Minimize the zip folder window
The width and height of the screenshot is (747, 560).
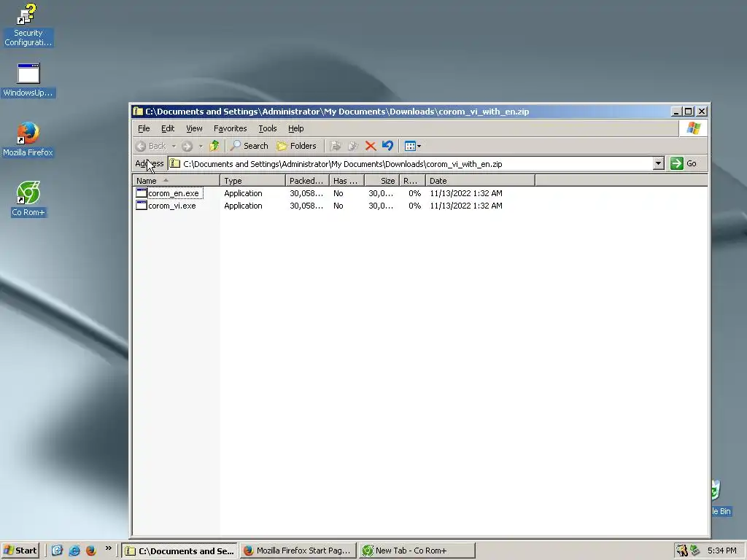tap(676, 112)
